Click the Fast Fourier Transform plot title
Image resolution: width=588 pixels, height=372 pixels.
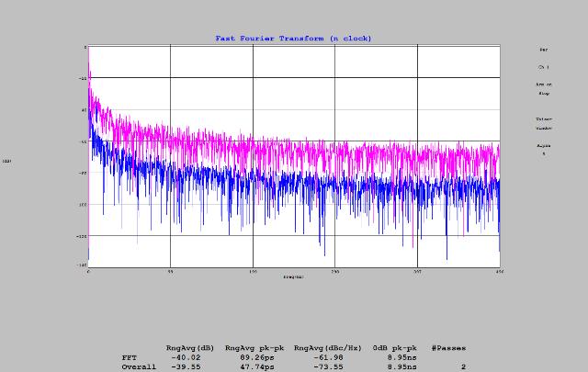pyautogui.click(x=293, y=38)
